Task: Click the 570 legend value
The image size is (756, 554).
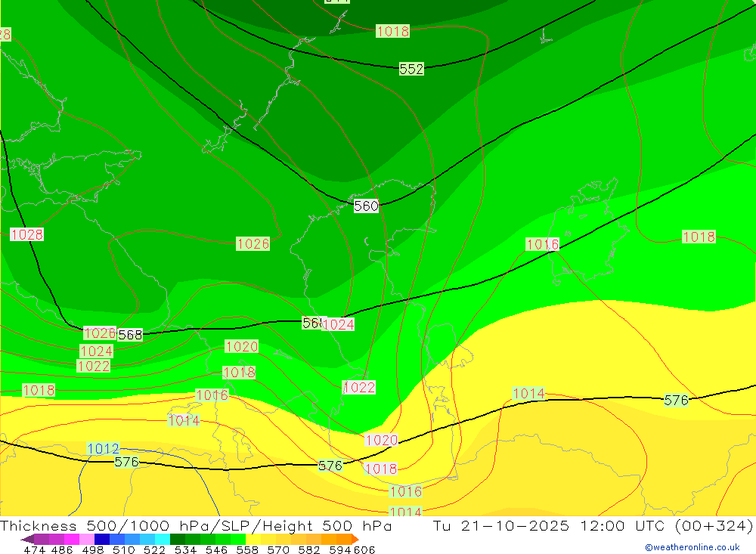Action: [278, 549]
